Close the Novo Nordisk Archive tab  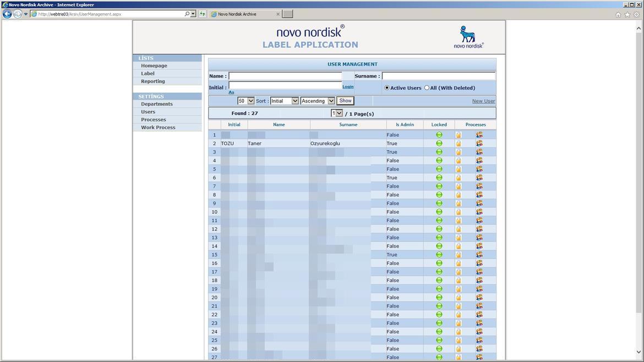[278, 14]
